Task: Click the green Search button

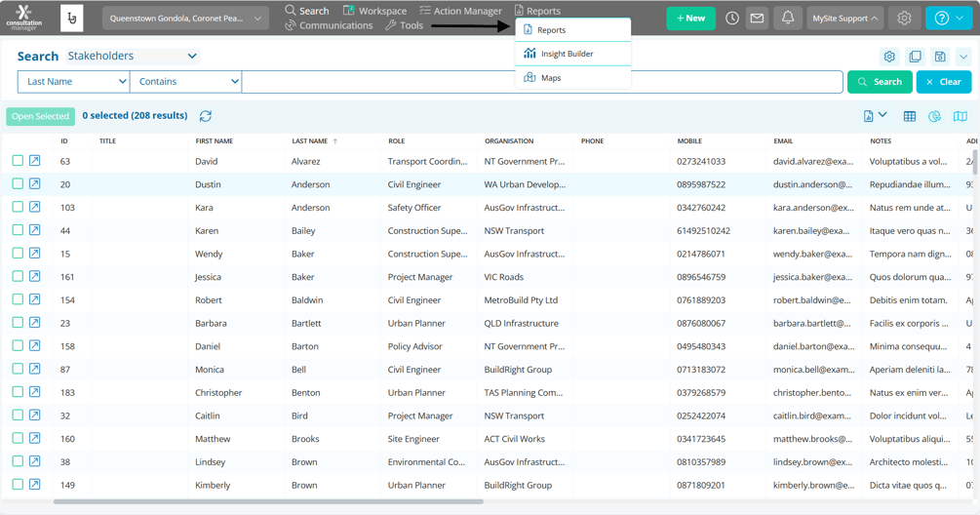Action: [x=880, y=82]
